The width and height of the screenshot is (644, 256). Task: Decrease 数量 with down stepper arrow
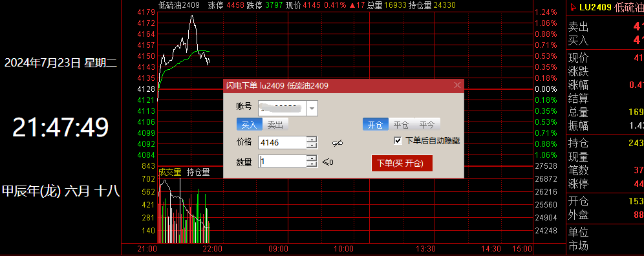(312, 165)
